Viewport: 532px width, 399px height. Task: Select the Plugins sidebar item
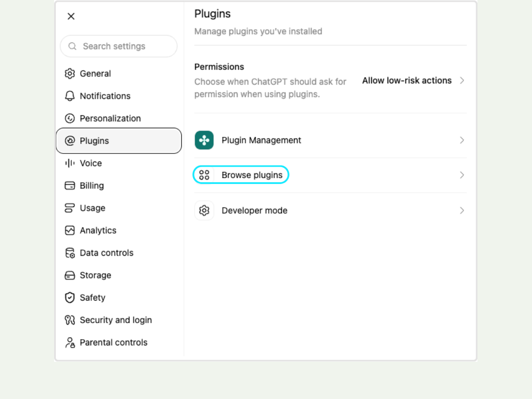pos(119,141)
